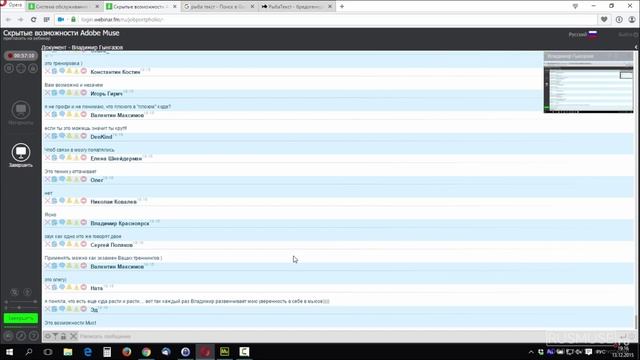Open Firefox from the taskbar
Screen dimensions: 640x360
coord(127,351)
